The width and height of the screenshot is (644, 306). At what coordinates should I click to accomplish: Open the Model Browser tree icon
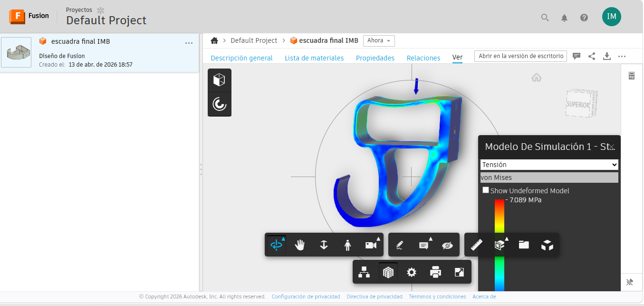[364, 272]
